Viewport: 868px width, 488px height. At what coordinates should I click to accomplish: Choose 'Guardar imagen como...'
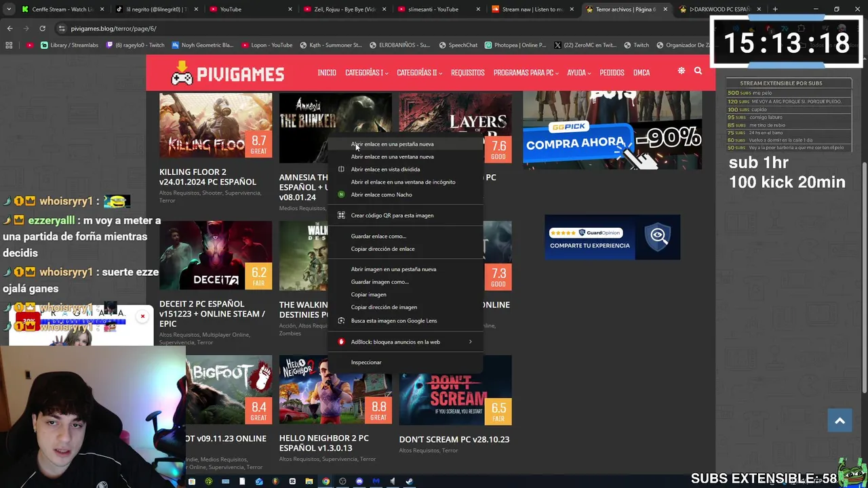405,282
